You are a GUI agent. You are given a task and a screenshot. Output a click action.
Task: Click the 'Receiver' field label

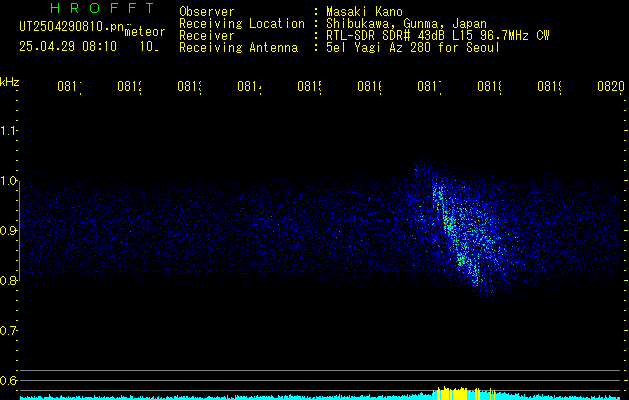[x=207, y=36]
